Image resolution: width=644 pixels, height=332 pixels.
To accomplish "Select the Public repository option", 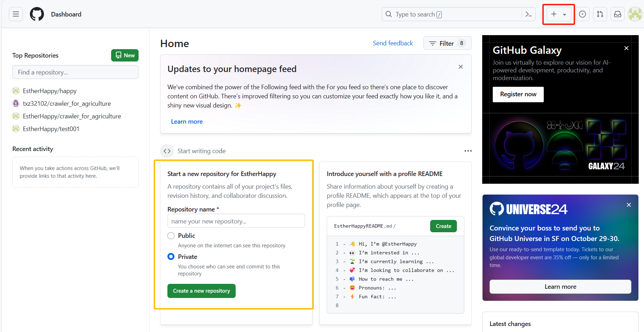I will pyautogui.click(x=171, y=236).
